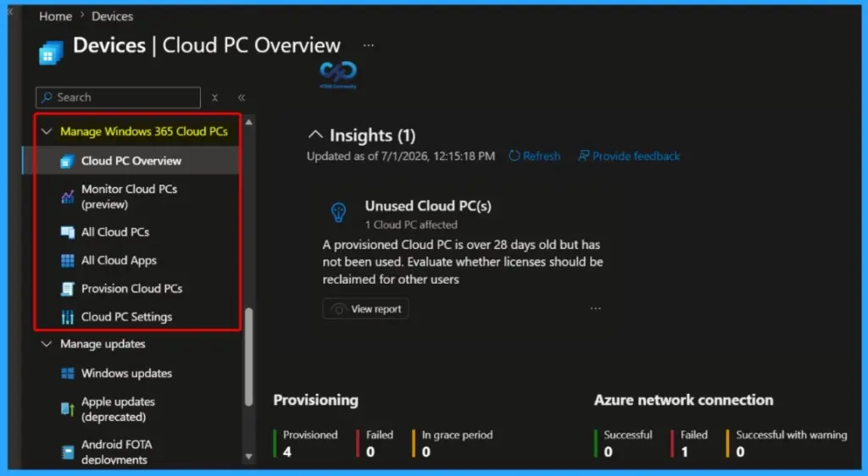The width and height of the screenshot is (868, 476).
Task: Navigate to Devices breadcrumb
Action: point(113,17)
